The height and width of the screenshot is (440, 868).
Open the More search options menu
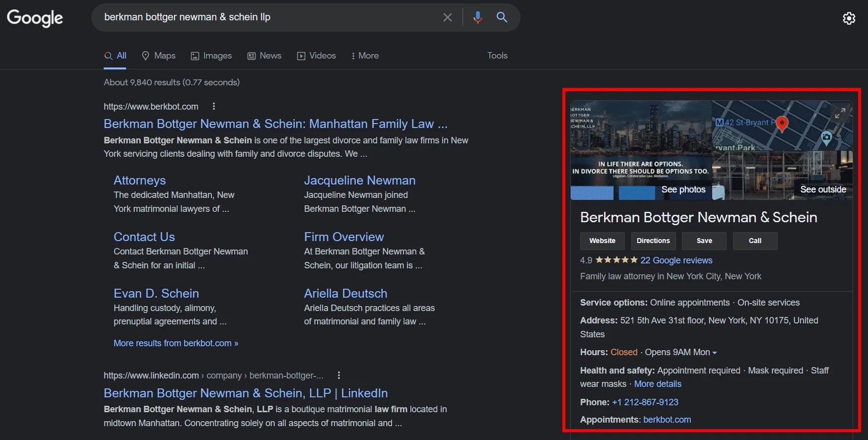point(365,56)
